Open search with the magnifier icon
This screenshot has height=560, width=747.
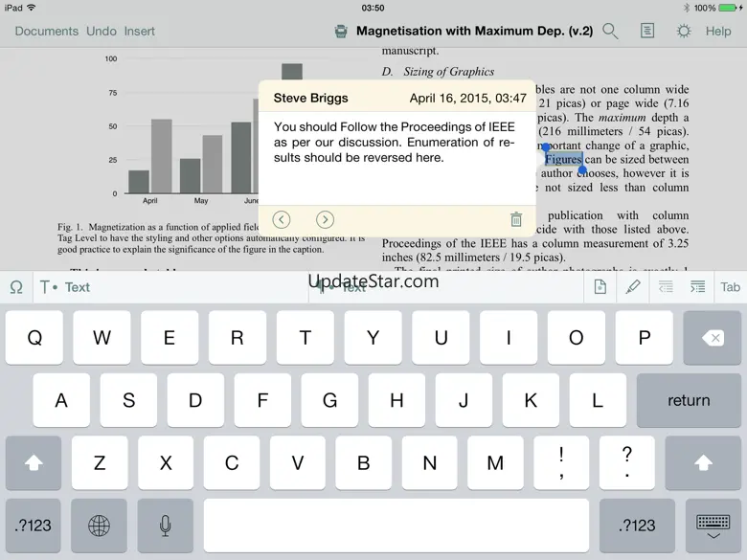610,32
